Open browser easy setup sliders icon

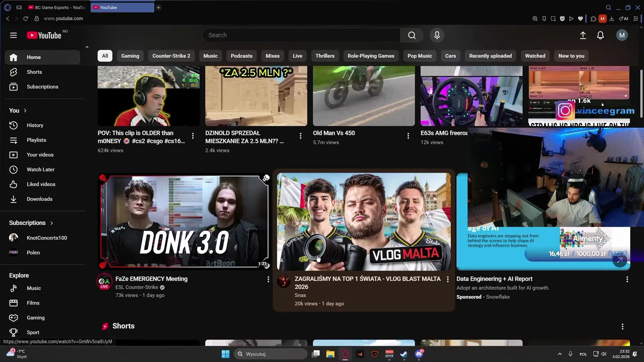[x=636, y=19]
